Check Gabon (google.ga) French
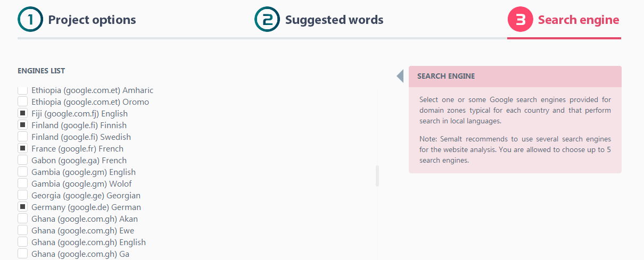This screenshot has width=644, height=260. coord(23,160)
